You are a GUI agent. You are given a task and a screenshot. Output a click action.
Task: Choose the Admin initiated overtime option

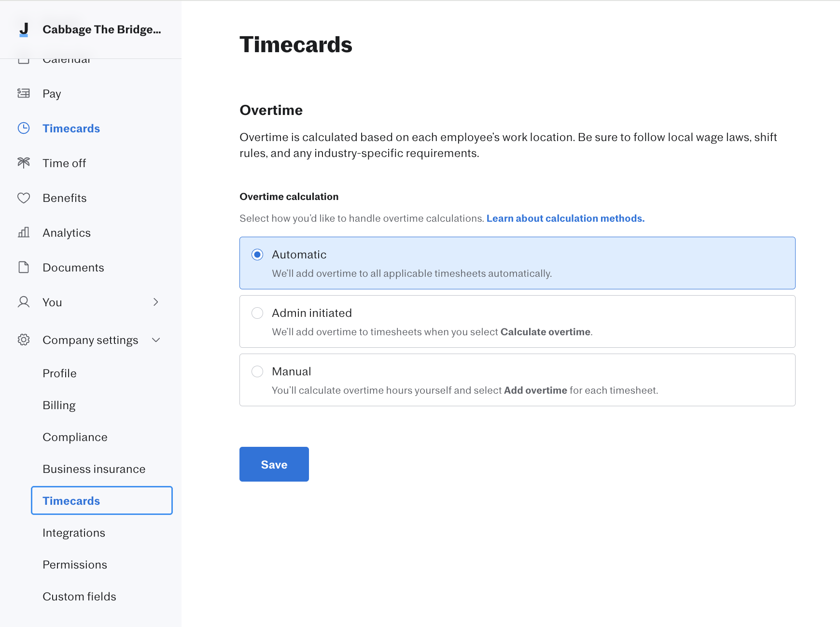(x=258, y=313)
